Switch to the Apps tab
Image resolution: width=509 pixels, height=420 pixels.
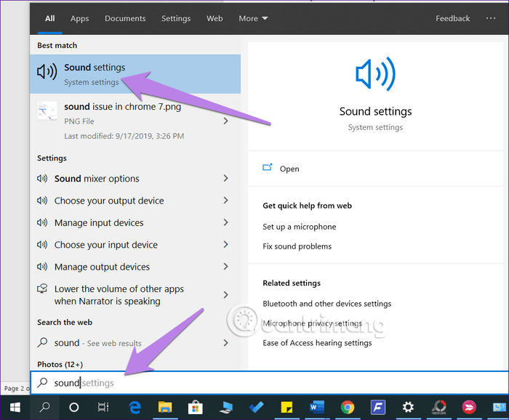(79, 18)
